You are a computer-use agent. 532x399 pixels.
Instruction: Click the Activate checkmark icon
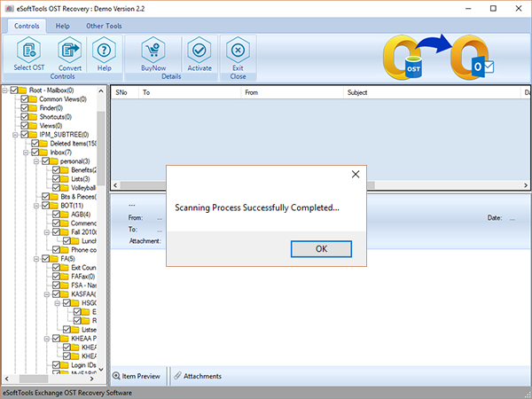click(x=199, y=51)
